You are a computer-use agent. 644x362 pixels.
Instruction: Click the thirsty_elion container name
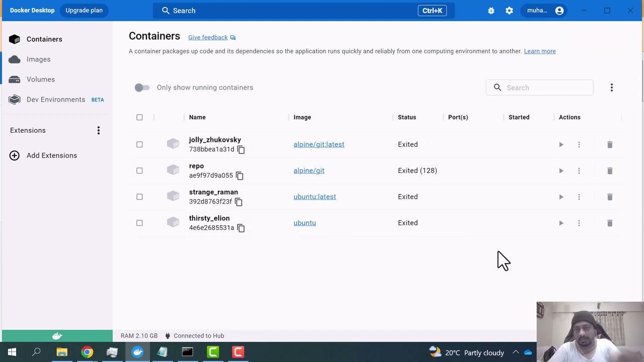click(209, 218)
